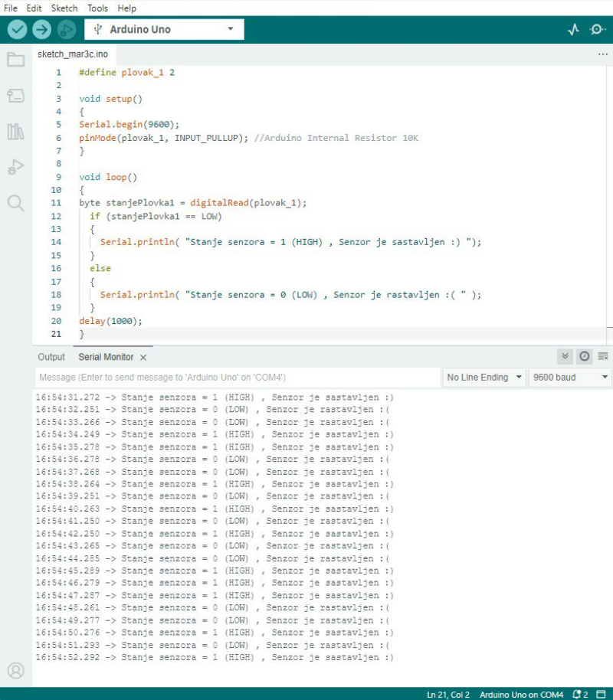Close the Serial Monitor tab

(x=143, y=358)
